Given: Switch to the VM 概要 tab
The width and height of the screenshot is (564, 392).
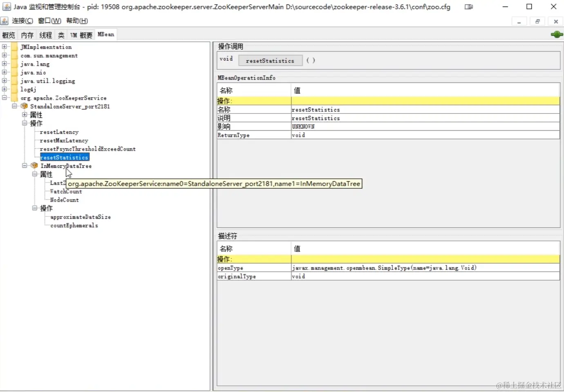Looking at the screenshot, I should (x=81, y=35).
